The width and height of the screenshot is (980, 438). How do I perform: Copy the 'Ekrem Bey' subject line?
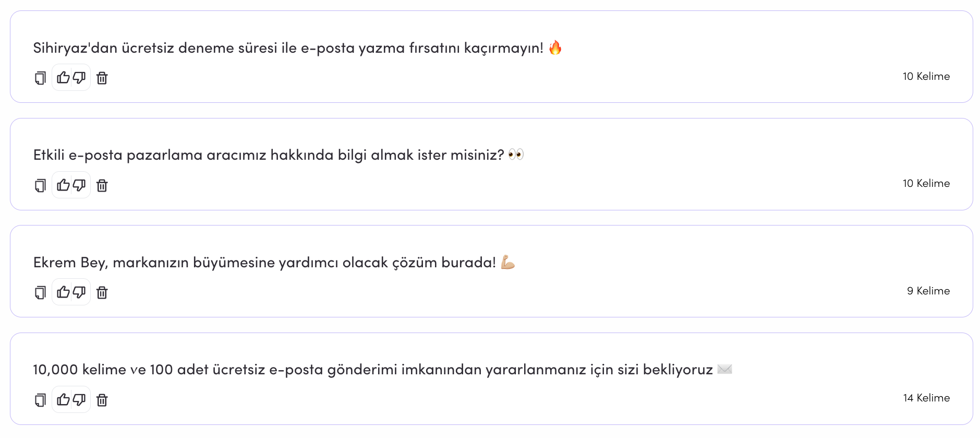click(40, 292)
